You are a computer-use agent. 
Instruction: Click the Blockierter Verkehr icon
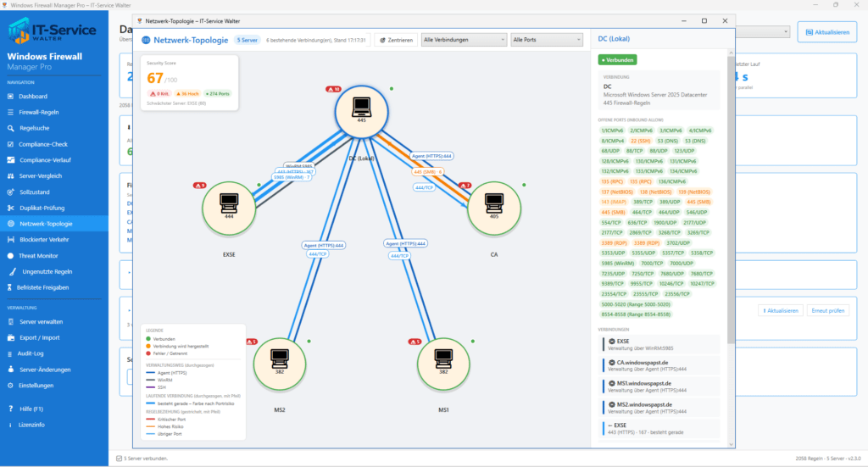tap(10, 240)
